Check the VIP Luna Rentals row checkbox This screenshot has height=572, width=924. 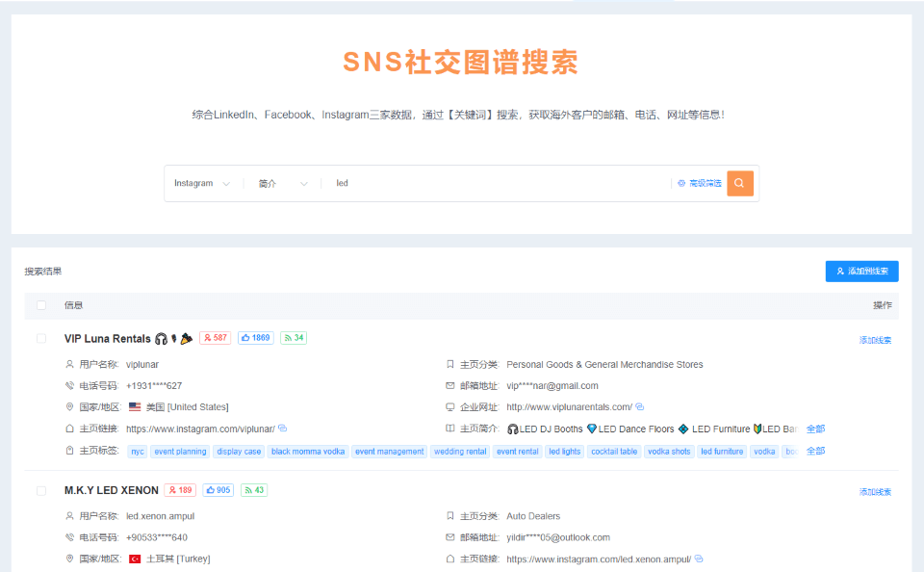tap(41, 338)
